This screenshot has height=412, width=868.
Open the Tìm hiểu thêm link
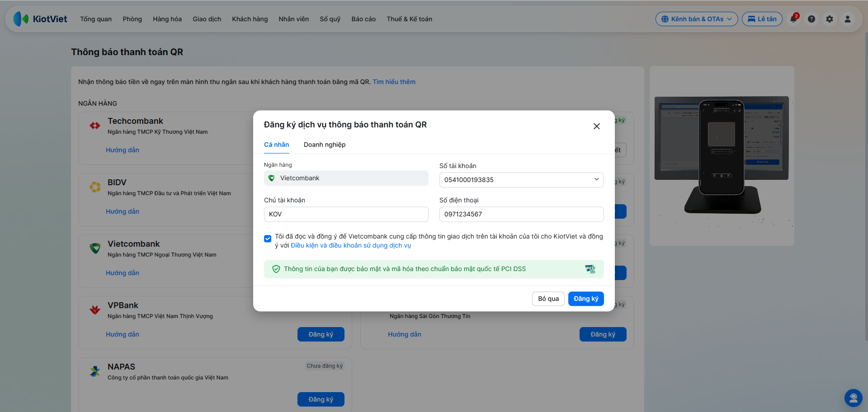coord(394,82)
